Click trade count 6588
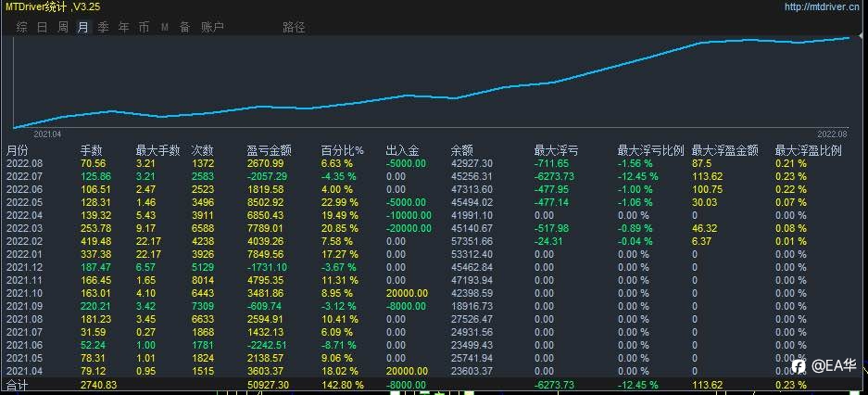 click(x=202, y=229)
